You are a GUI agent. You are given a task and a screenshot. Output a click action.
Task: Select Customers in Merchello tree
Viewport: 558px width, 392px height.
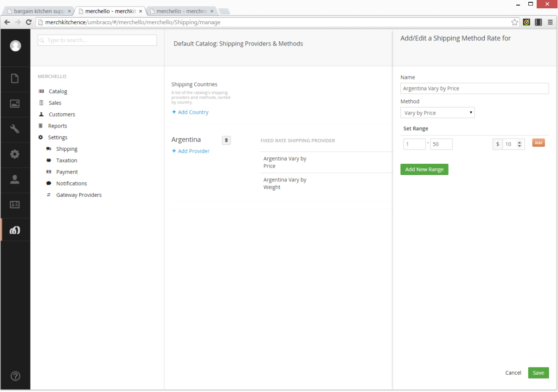click(x=62, y=114)
